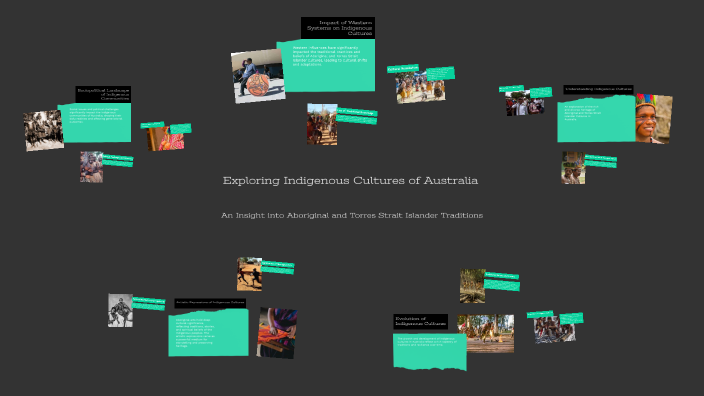Open the 'Evolution of Indigenous Cultures' heading
Viewport: 704px width, 396px height.
click(x=421, y=321)
